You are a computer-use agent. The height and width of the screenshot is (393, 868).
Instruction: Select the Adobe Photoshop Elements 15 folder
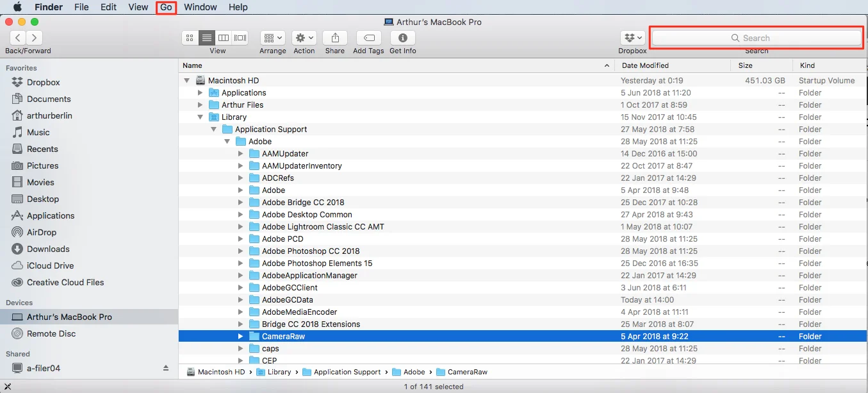(x=523, y=263)
